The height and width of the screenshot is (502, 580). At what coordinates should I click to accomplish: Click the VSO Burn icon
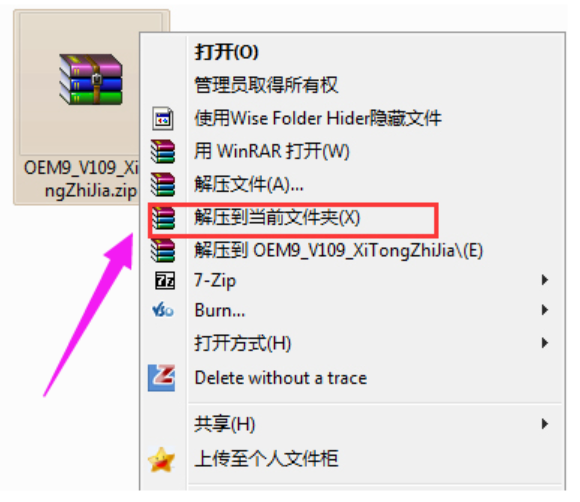point(163,310)
